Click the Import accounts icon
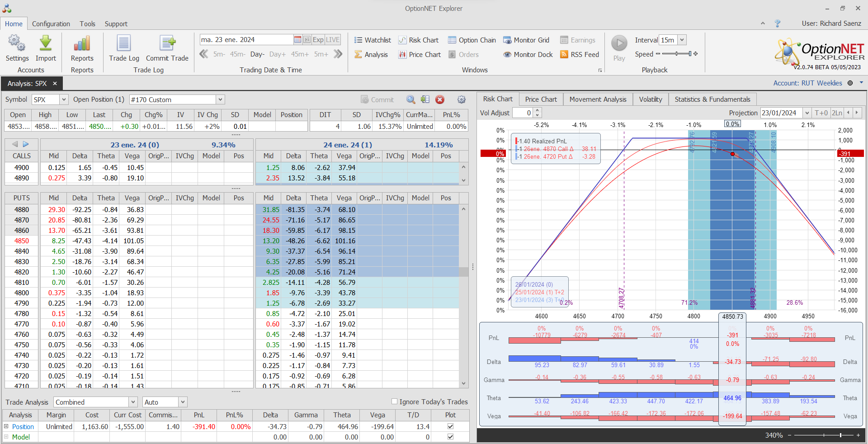Screen dimensions: 868x444 click(46, 44)
